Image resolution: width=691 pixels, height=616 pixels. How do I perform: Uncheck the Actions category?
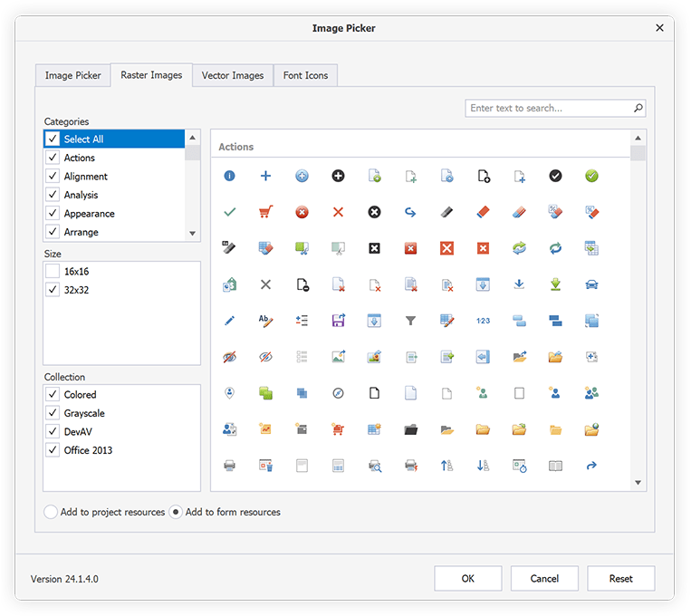(x=53, y=158)
